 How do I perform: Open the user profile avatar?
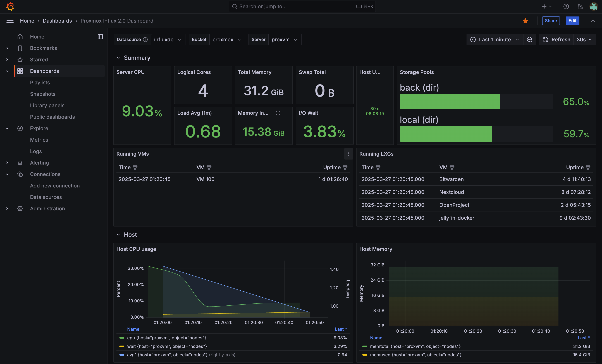[594, 7]
